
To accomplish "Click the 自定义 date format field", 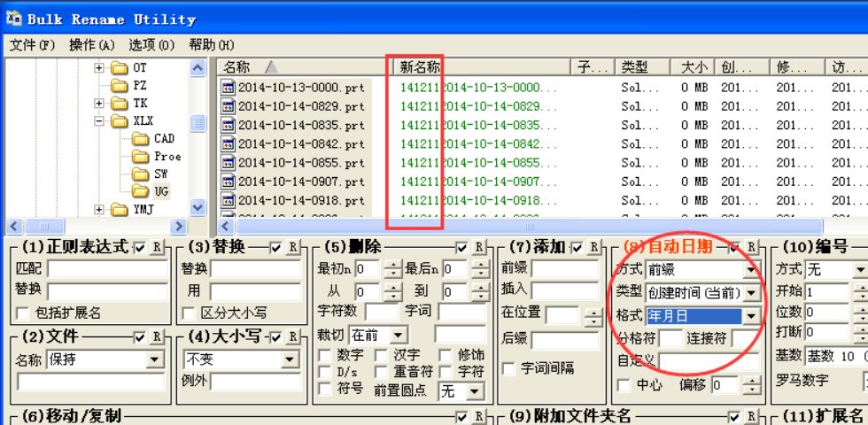I will coord(709,362).
